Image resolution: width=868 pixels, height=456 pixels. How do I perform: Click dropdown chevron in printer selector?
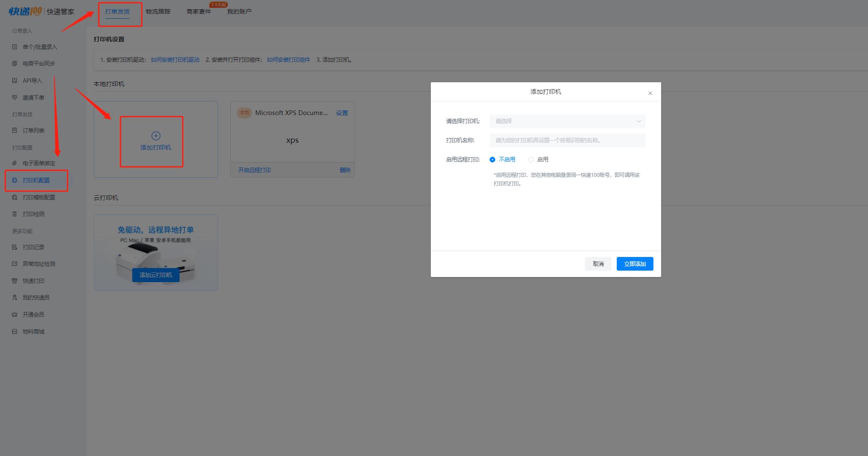(639, 121)
